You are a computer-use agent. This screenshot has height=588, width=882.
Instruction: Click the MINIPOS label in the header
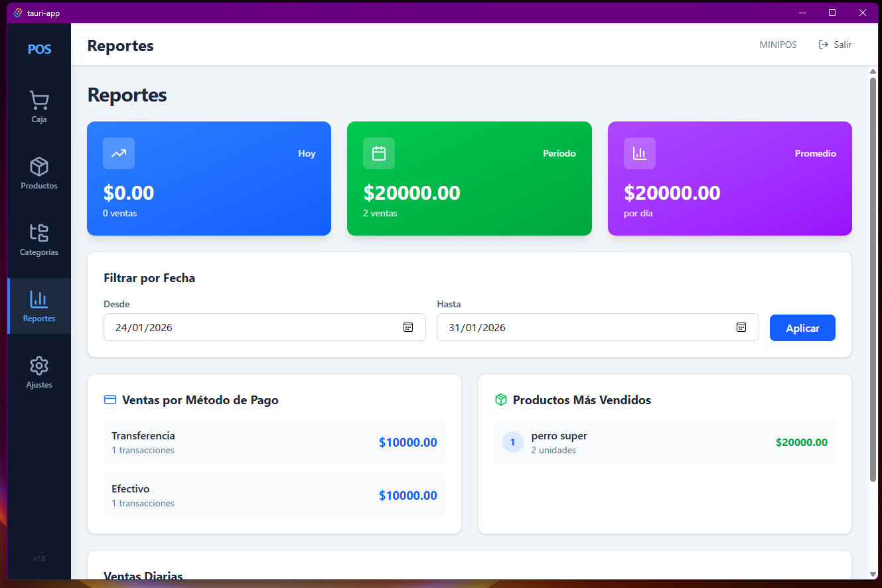tap(778, 44)
